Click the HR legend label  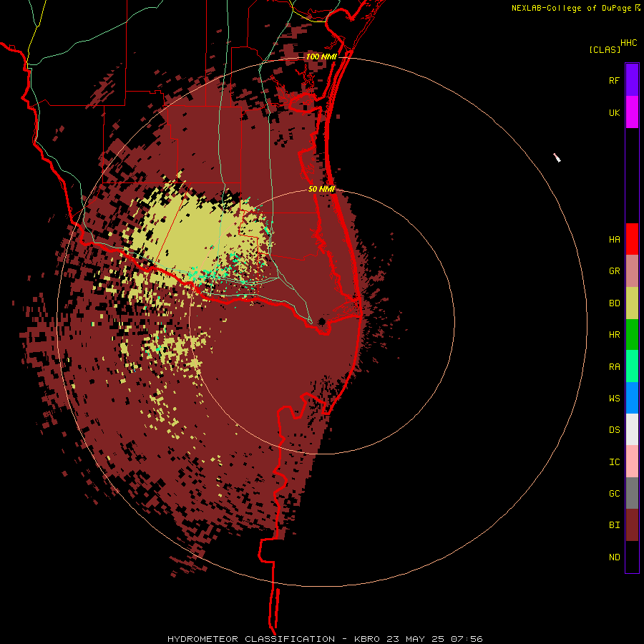coord(614,335)
